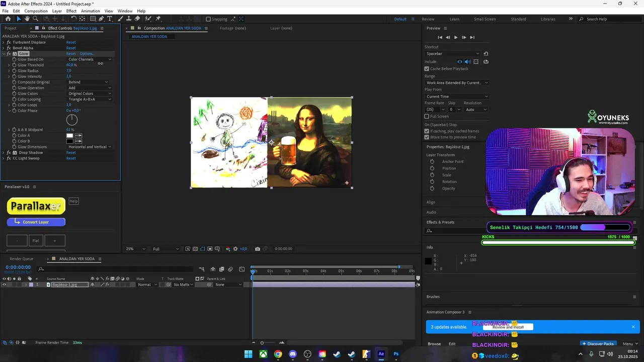The height and width of the screenshot is (362, 644).
Task: Switch to the Learn workspace
Action: pyautogui.click(x=454, y=19)
